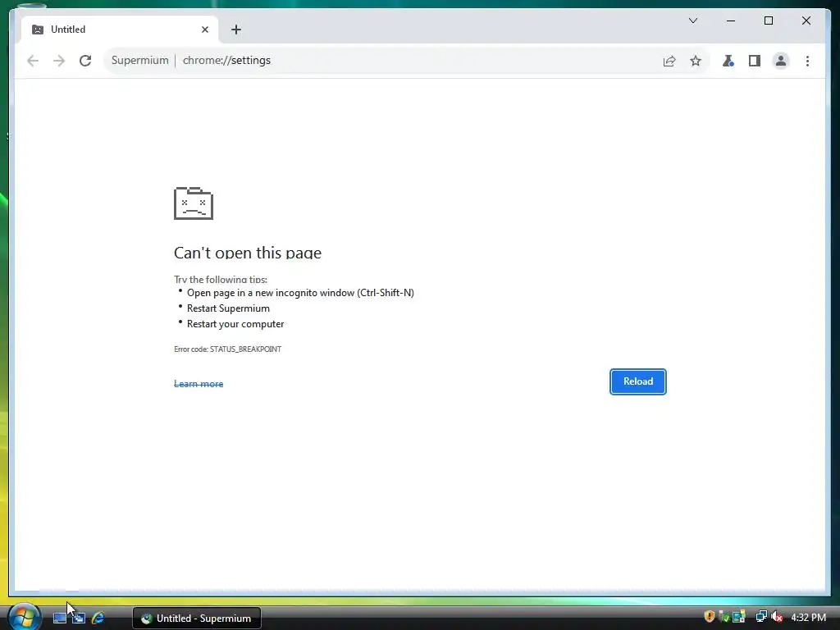
Task: Bookmark this page with the star icon
Action: pyautogui.click(x=696, y=61)
